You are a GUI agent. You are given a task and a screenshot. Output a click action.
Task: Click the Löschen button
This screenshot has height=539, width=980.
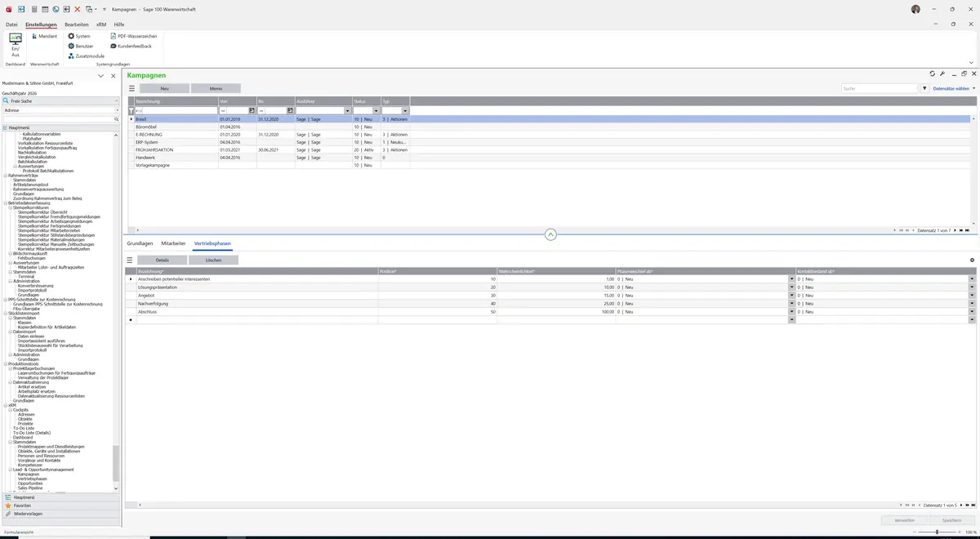click(213, 260)
